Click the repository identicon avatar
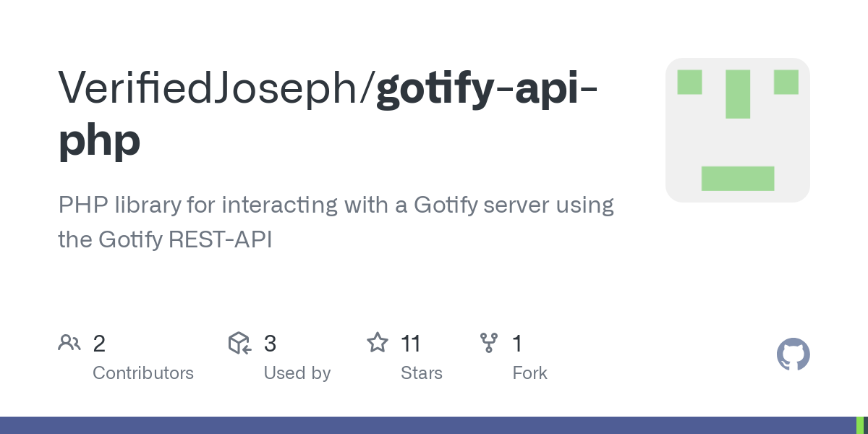Image resolution: width=868 pixels, height=434 pixels. coord(738,130)
